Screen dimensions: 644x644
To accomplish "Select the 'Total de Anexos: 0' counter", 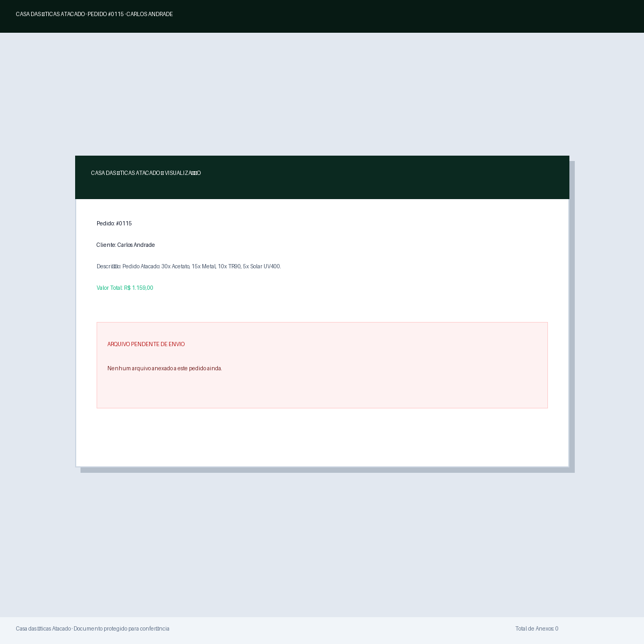I will [537, 629].
